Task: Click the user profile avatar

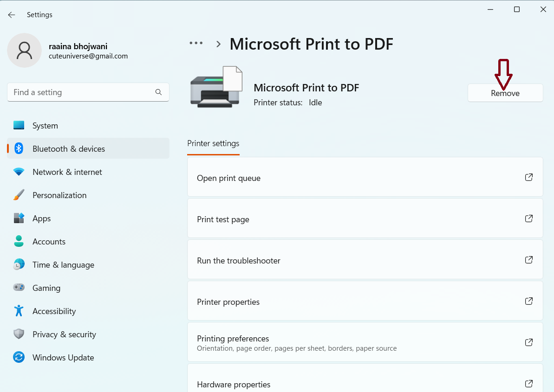Action: tap(24, 51)
